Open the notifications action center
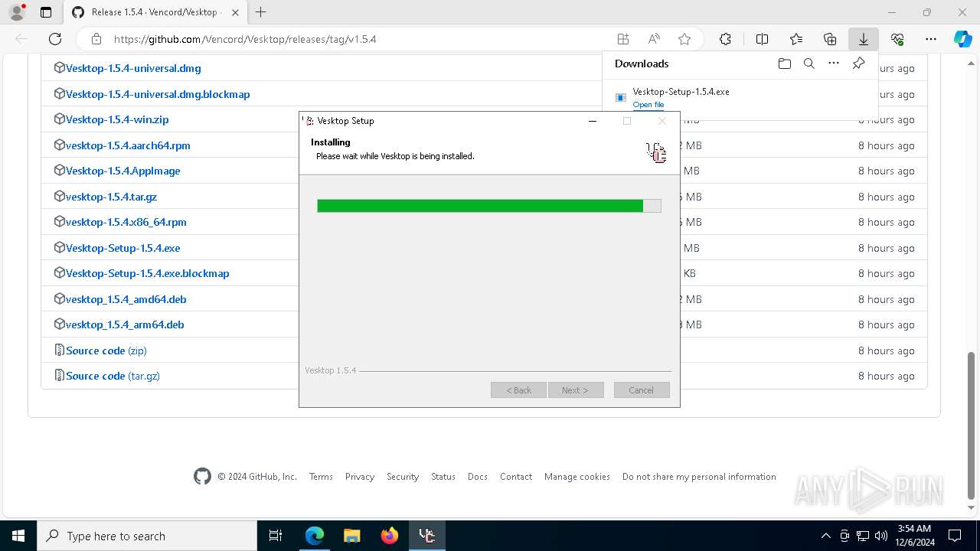The image size is (980, 551). [x=955, y=536]
